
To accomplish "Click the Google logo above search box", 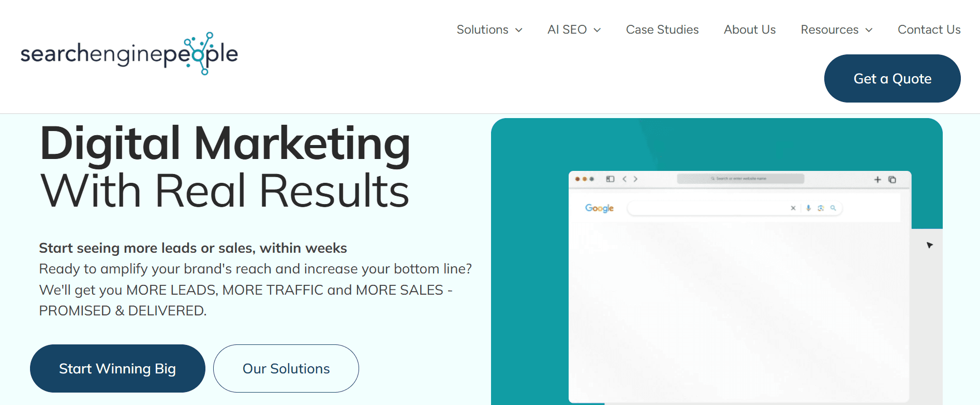I will 599,208.
